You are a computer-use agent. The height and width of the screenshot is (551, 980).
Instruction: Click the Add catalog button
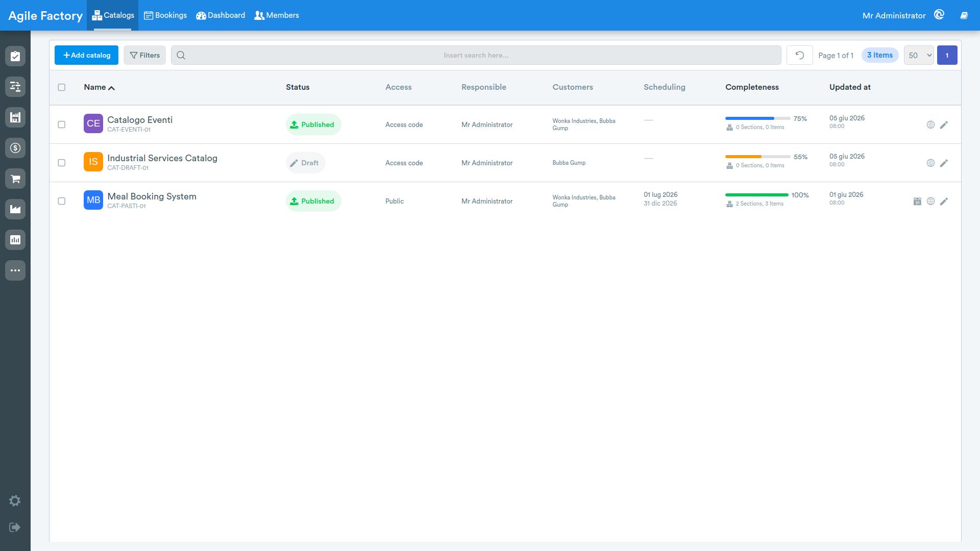[x=86, y=55]
